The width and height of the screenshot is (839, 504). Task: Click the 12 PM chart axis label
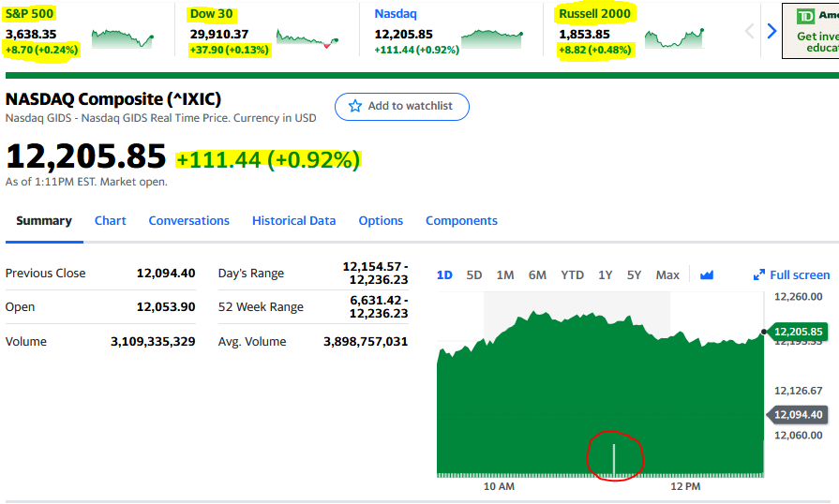point(685,486)
